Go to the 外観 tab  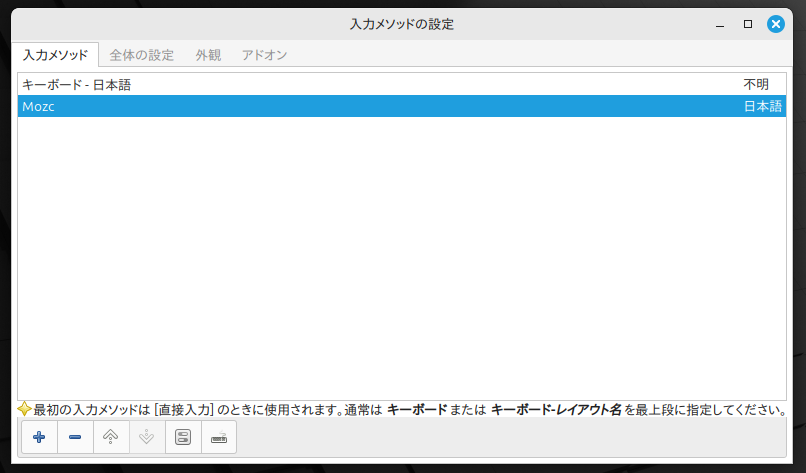(x=208, y=55)
